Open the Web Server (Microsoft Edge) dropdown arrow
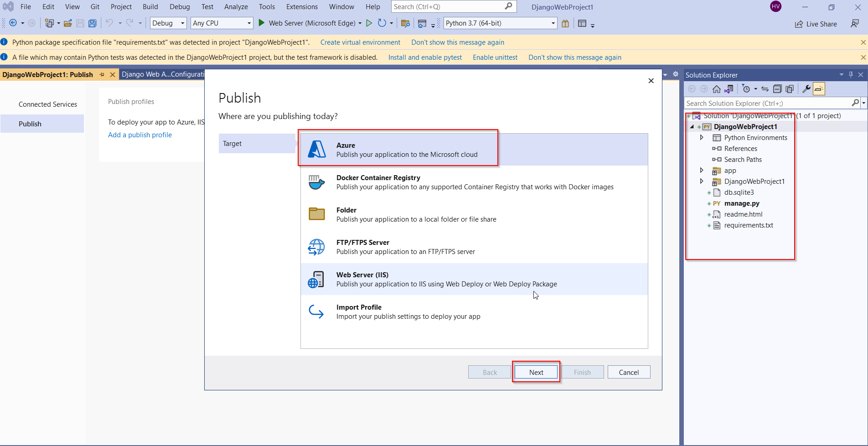Viewport: 868px width, 446px height. pyautogui.click(x=360, y=23)
